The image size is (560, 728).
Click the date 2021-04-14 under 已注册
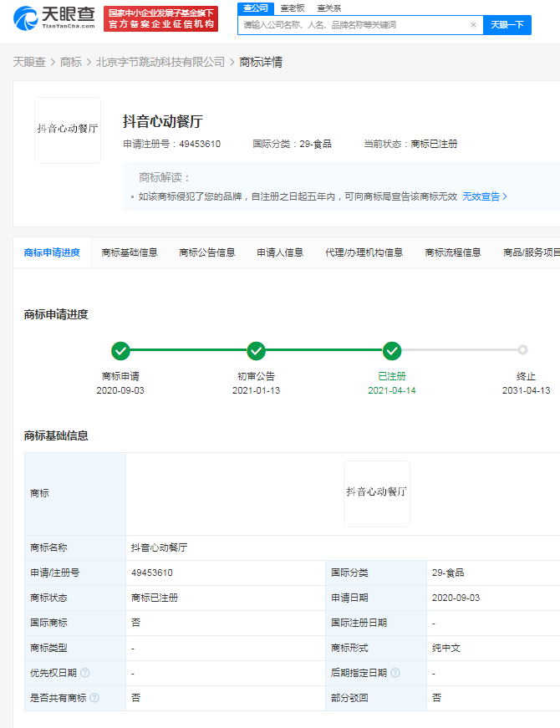click(x=392, y=390)
